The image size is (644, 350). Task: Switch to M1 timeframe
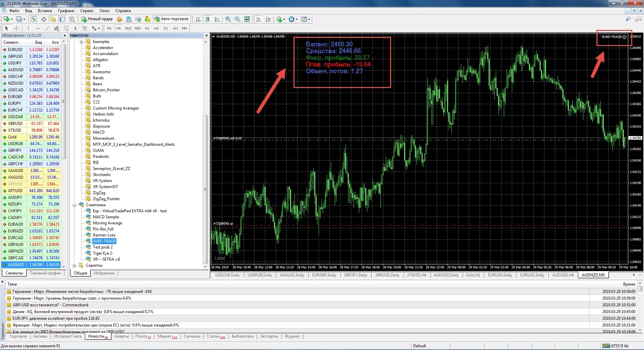(109, 28)
